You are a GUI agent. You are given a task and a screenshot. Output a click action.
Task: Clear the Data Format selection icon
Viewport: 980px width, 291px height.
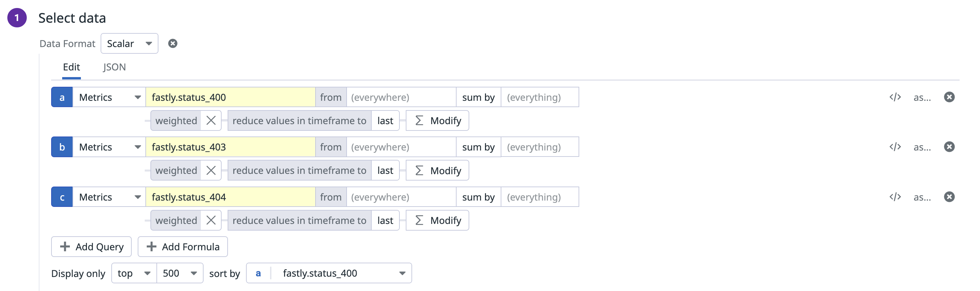pyautogui.click(x=173, y=44)
